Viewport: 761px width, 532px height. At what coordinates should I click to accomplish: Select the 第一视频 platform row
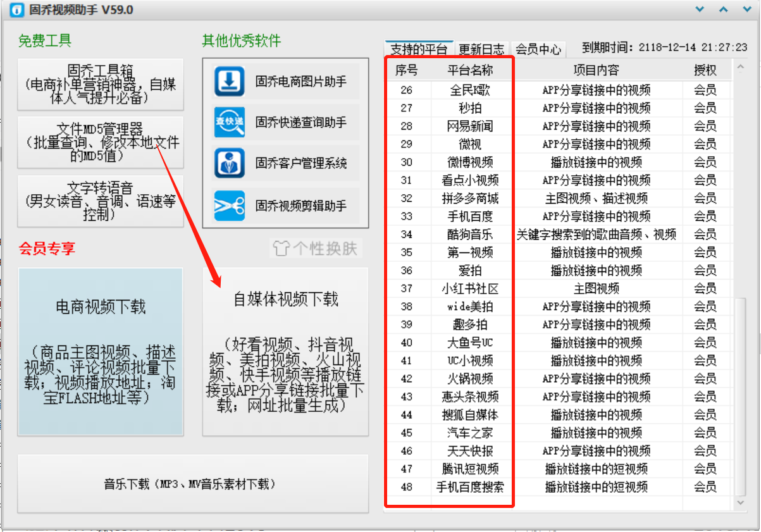(559, 252)
